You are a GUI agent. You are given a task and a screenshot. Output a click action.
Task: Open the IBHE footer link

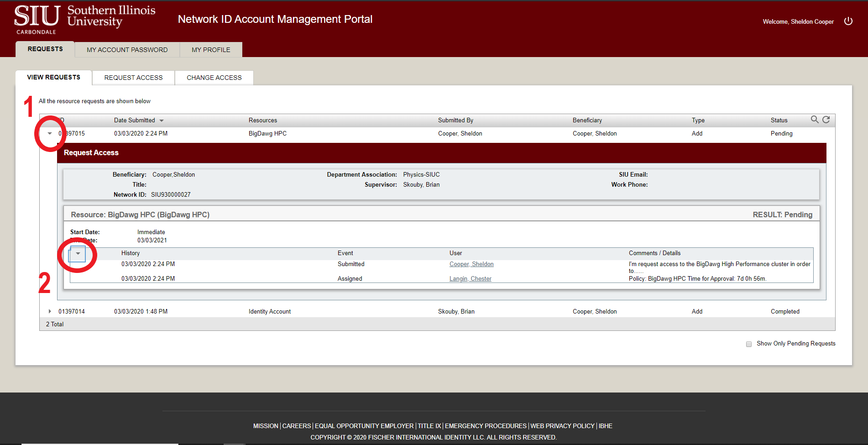coord(606,426)
